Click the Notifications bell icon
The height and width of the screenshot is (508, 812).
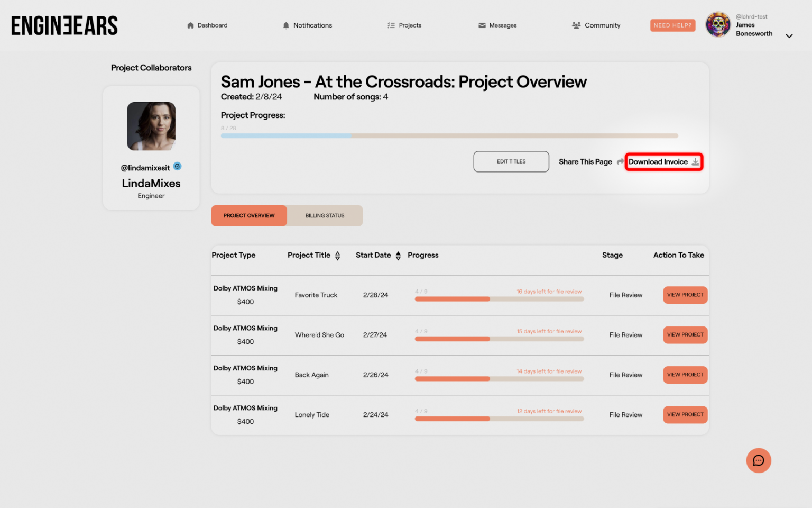pyautogui.click(x=286, y=25)
